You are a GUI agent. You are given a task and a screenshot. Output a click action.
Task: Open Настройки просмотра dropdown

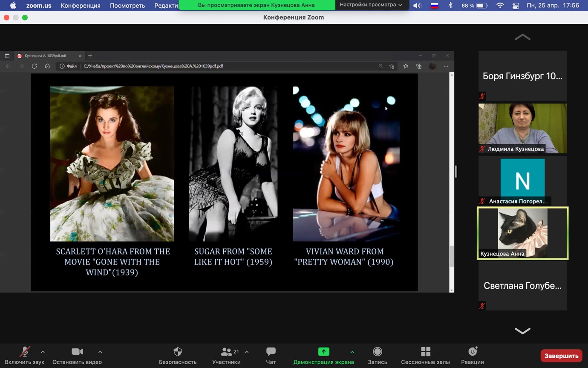(x=371, y=5)
